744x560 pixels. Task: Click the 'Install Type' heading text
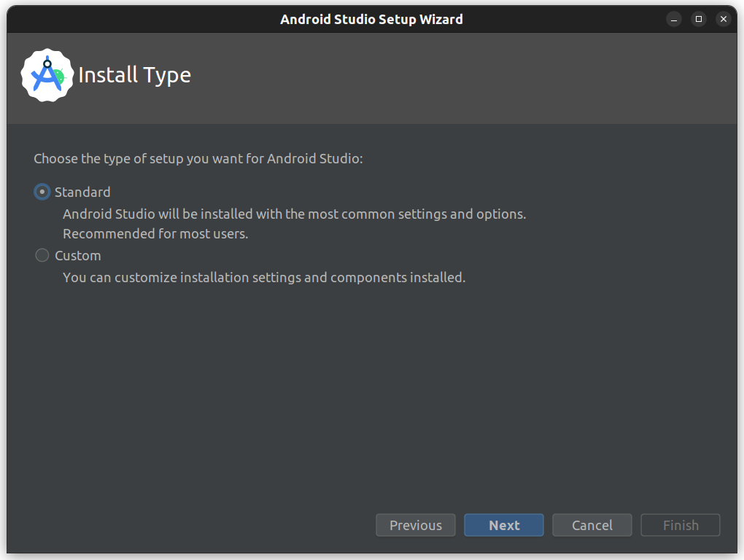pyautogui.click(x=135, y=75)
